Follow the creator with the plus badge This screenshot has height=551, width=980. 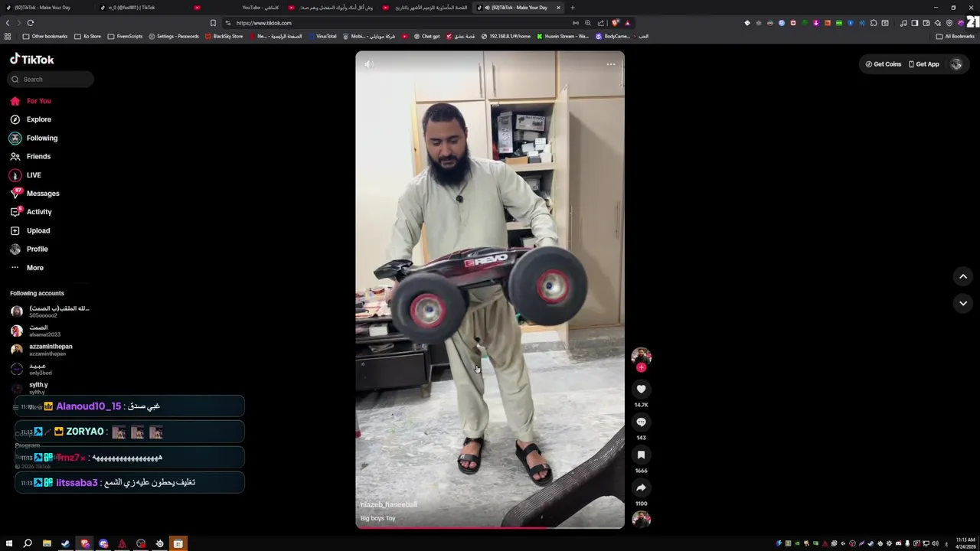click(641, 367)
